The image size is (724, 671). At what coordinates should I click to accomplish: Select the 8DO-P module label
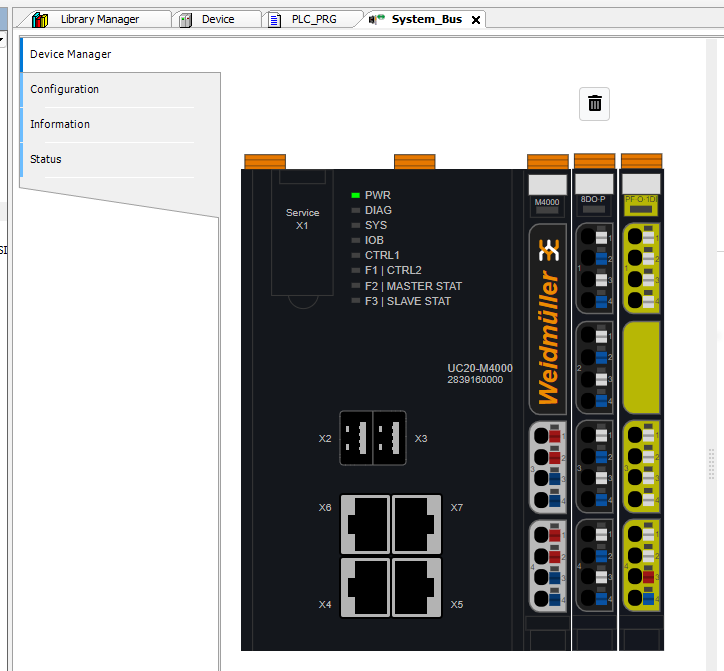click(593, 199)
